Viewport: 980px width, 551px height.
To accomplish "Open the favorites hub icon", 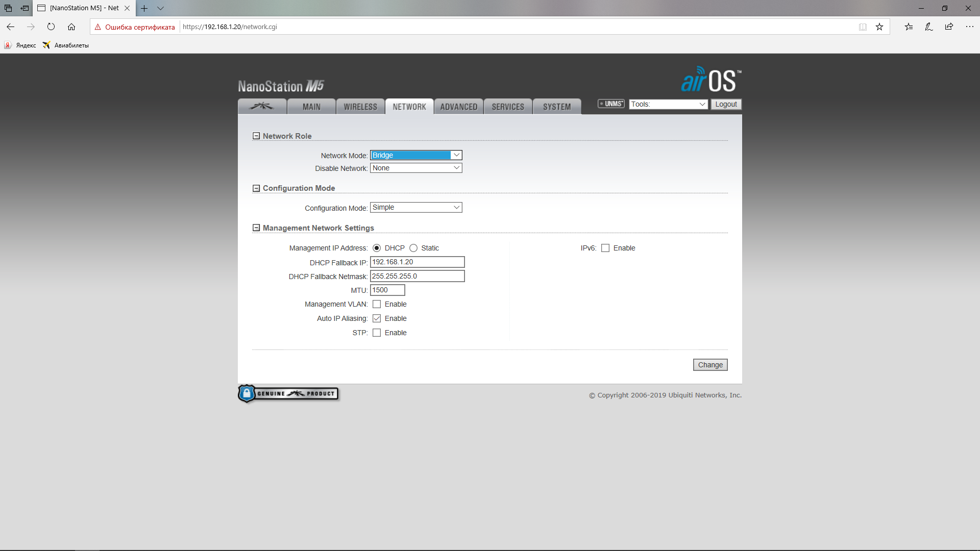I will pyautogui.click(x=909, y=27).
